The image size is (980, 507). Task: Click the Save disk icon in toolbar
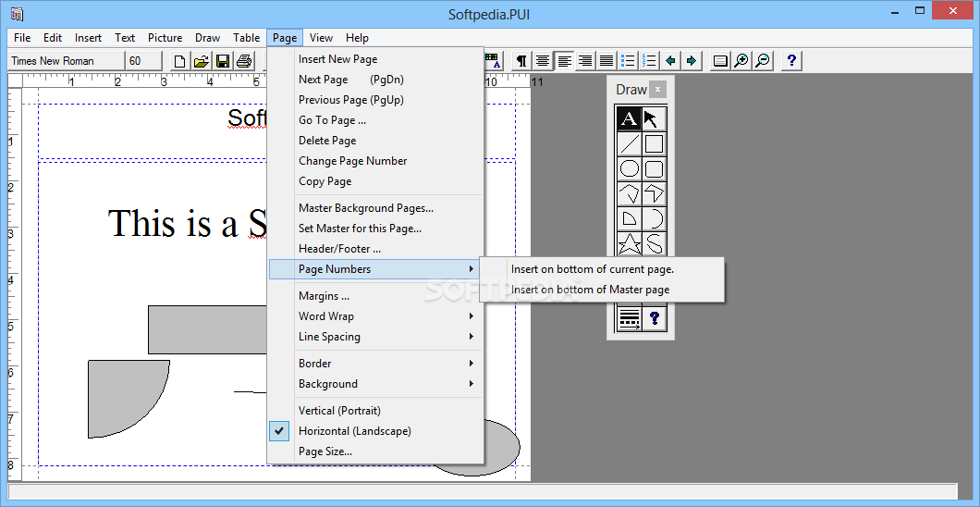tap(223, 61)
